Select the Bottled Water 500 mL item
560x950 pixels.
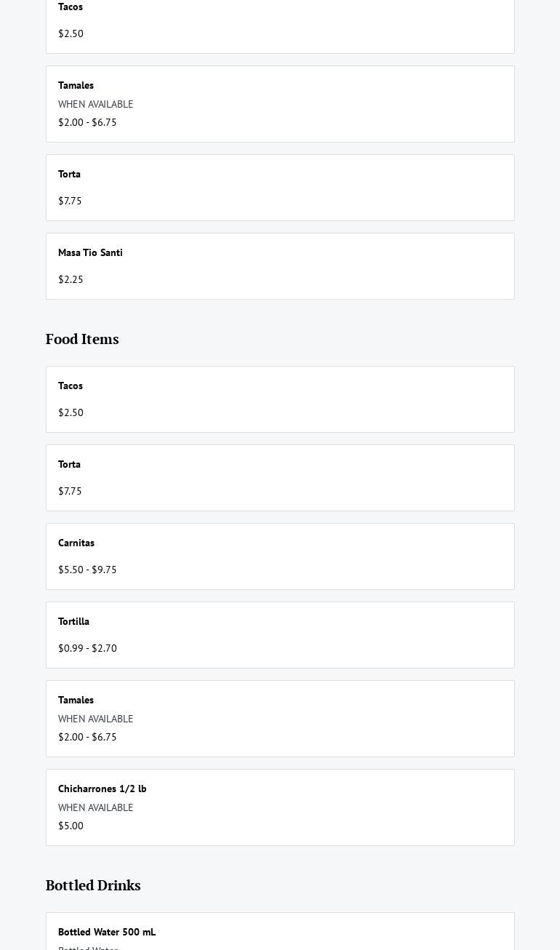[107, 933]
